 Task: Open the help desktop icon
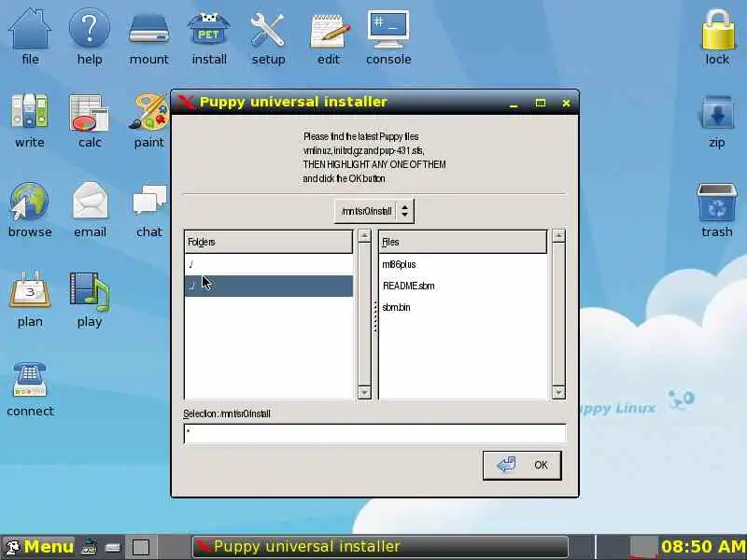click(90, 37)
